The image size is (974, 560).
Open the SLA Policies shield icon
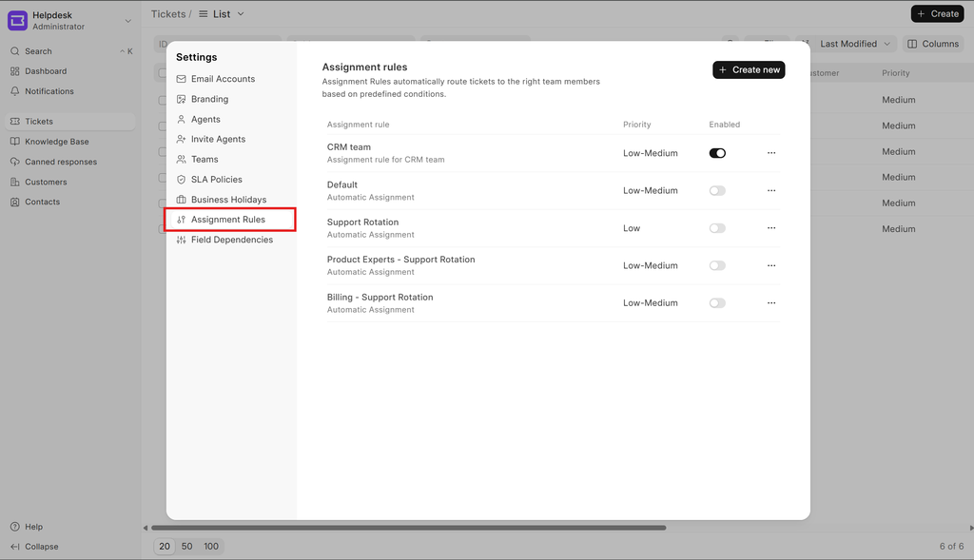182,180
